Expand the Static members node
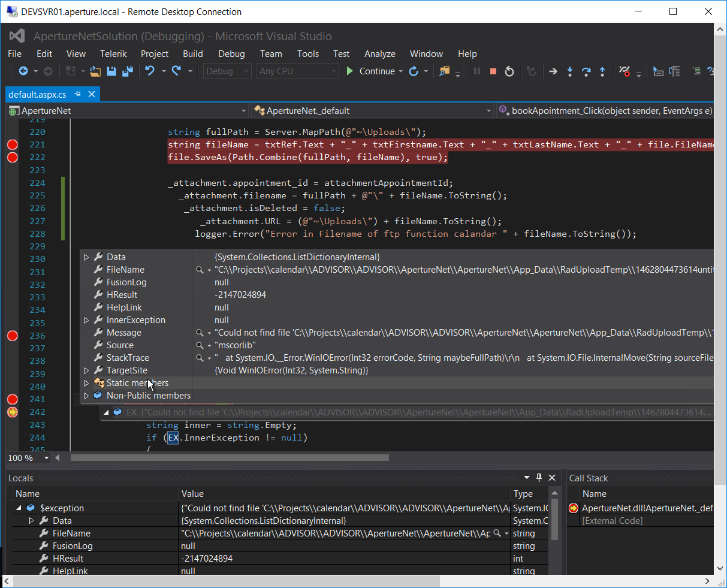727x588 pixels. (x=86, y=383)
